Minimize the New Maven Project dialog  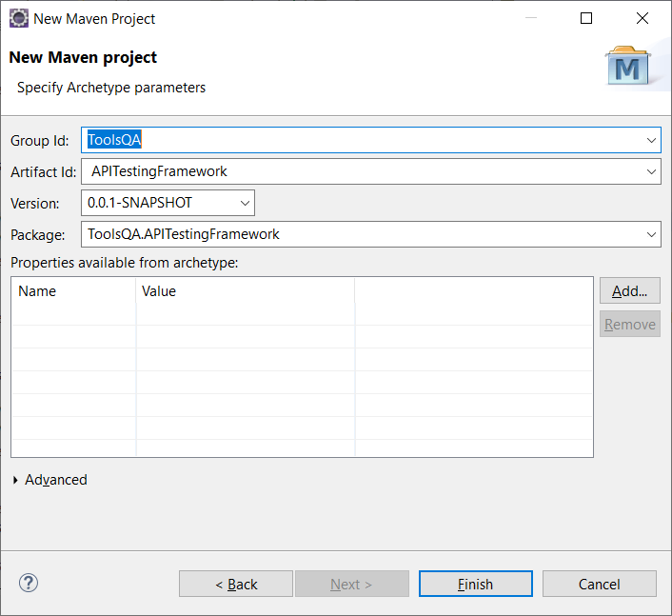coord(531,18)
